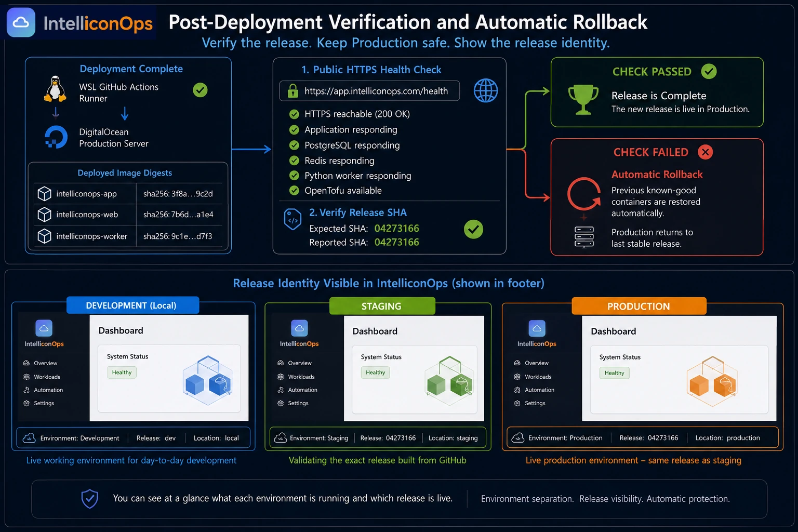Click the green trophy icon in Check Passed

[x=583, y=99]
